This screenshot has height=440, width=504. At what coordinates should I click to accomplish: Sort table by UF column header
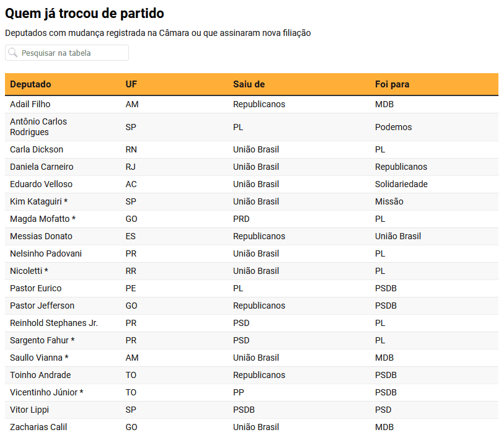point(131,84)
